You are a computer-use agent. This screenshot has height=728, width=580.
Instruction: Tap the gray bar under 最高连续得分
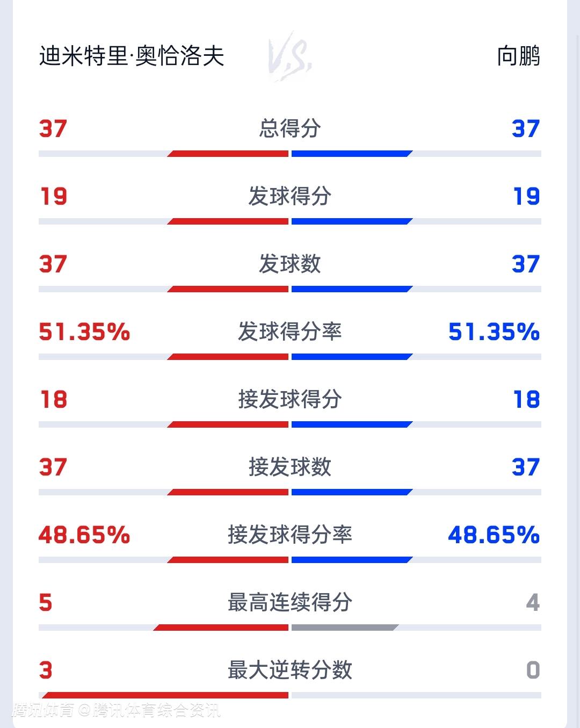click(x=344, y=628)
